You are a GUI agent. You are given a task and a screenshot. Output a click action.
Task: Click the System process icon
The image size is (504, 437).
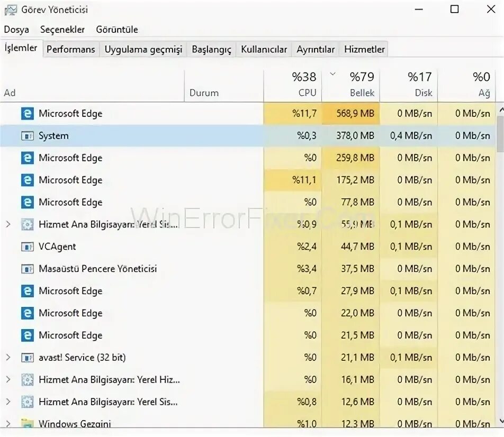click(x=28, y=136)
